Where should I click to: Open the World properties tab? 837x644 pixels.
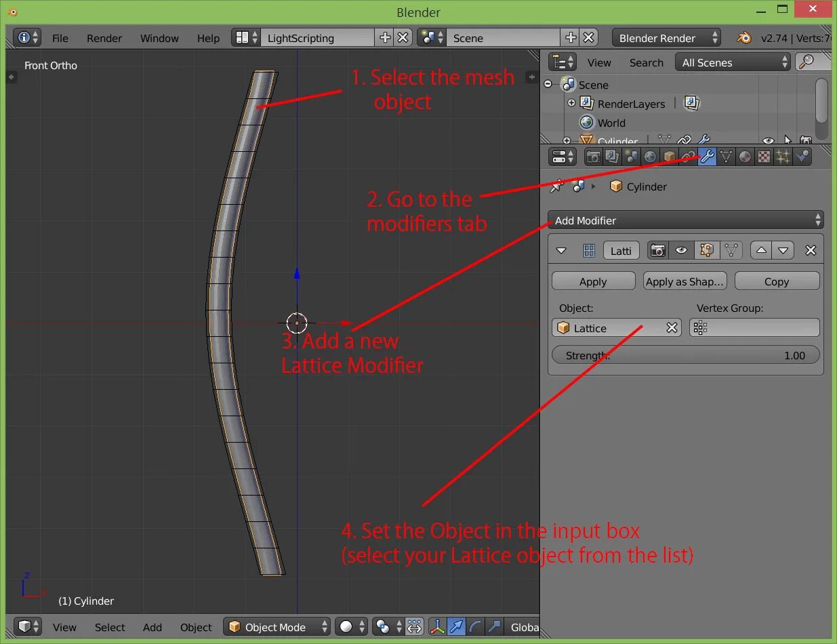click(650, 157)
